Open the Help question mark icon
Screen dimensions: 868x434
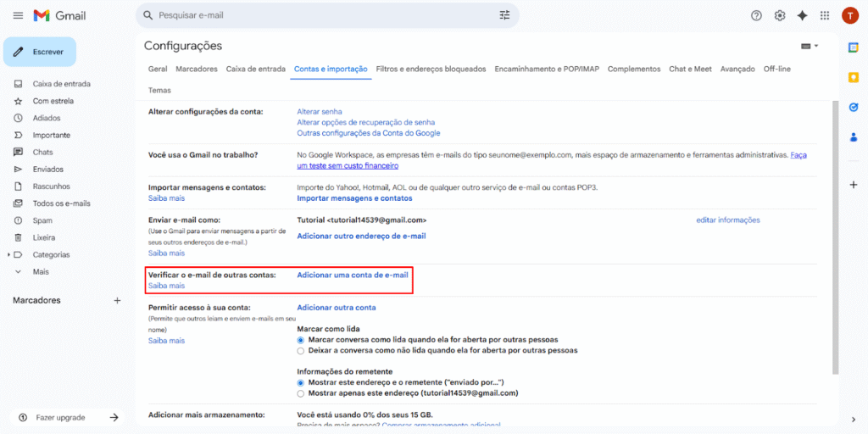click(756, 15)
